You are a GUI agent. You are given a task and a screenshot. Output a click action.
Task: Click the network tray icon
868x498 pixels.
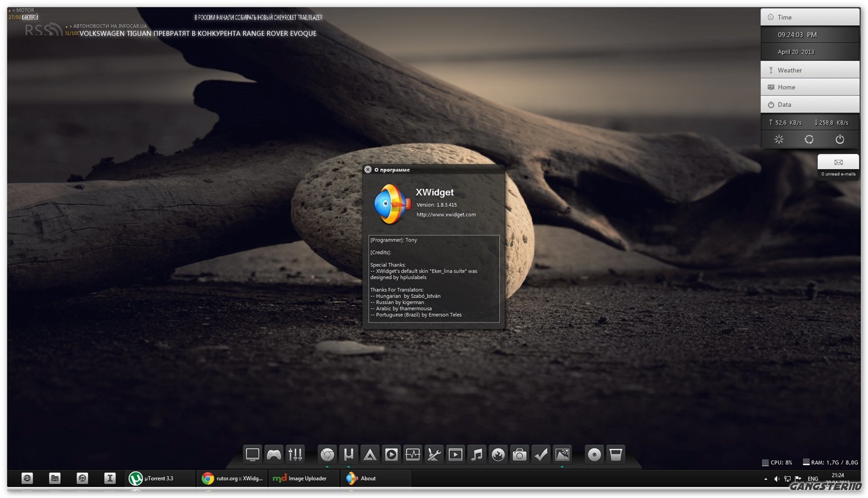pyautogui.click(x=787, y=478)
